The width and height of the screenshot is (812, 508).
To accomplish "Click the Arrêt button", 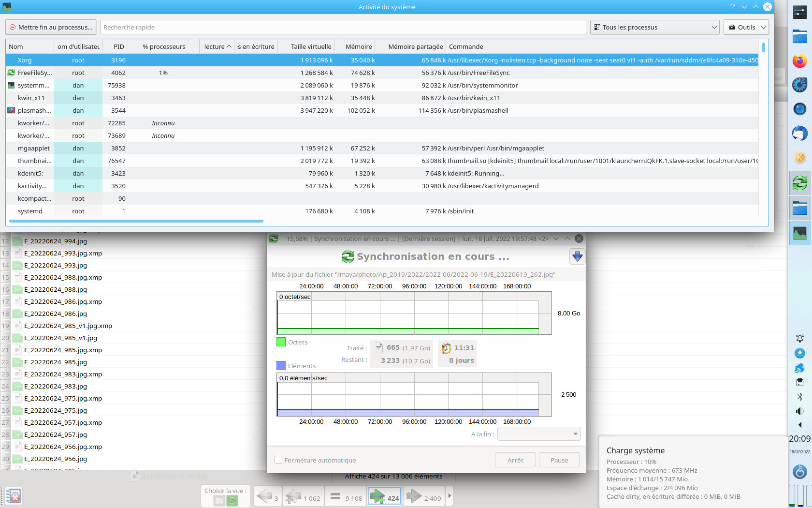I will click(515, 460).
